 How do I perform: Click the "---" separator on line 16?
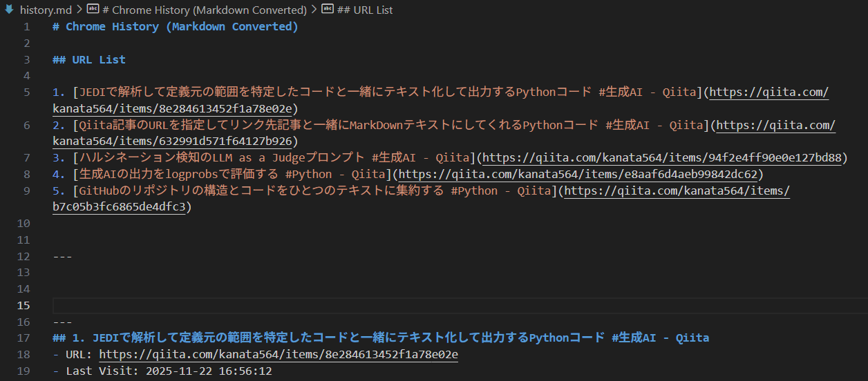(x=62, y=322)
